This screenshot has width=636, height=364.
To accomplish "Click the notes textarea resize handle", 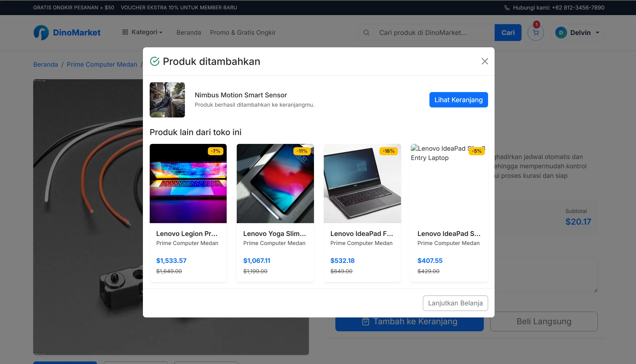I will pos(595,290).
